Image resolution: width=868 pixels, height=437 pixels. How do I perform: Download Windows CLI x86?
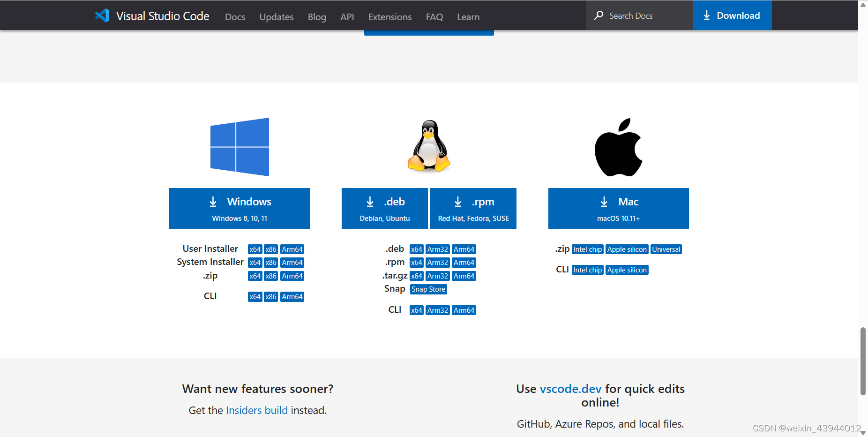pos(271,297)
